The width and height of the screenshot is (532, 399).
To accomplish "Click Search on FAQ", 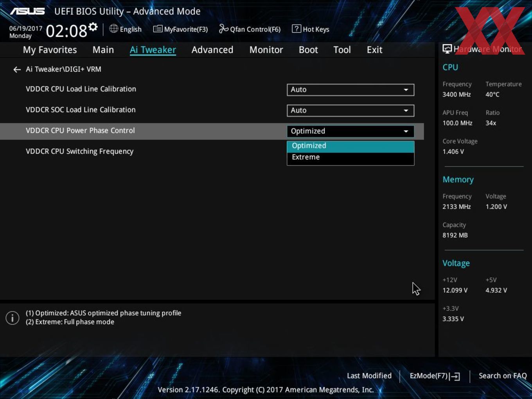I will 503,376.
